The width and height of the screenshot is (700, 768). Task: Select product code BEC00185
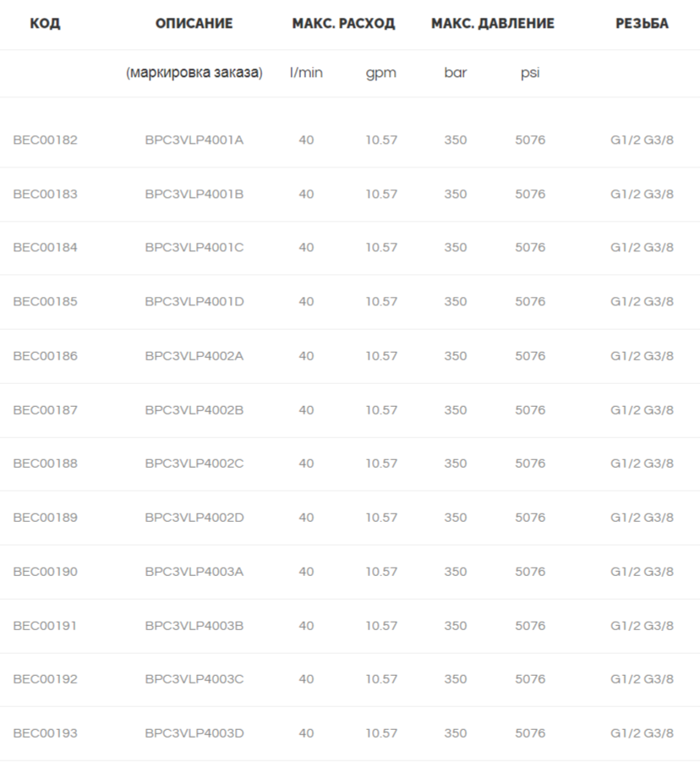45,302
